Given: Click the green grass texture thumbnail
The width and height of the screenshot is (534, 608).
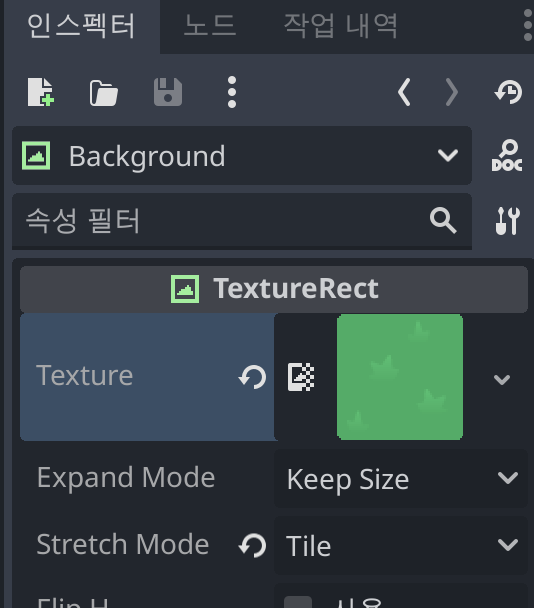Looking at the screenshot, I should click(x=400, y=377).
